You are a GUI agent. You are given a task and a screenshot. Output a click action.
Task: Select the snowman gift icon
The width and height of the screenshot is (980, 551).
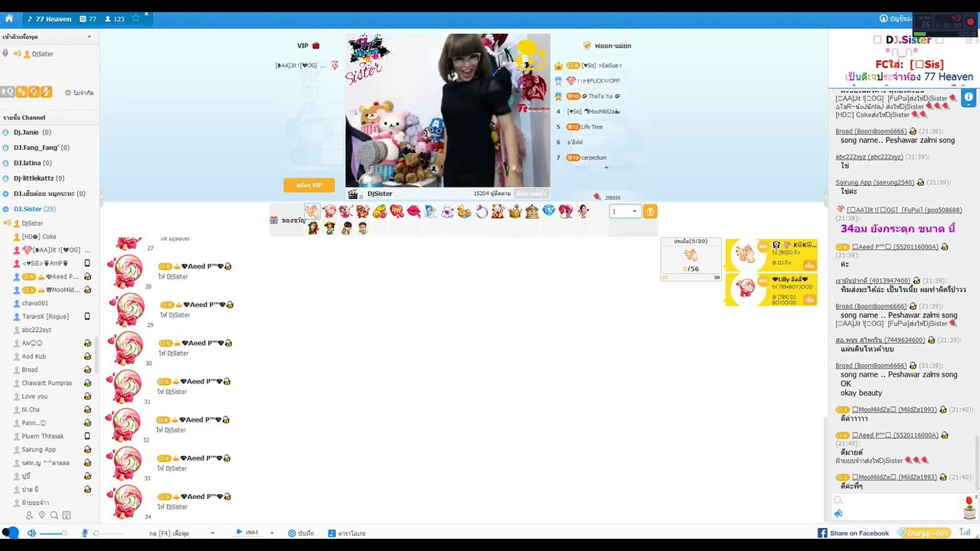tap(430, 211)
